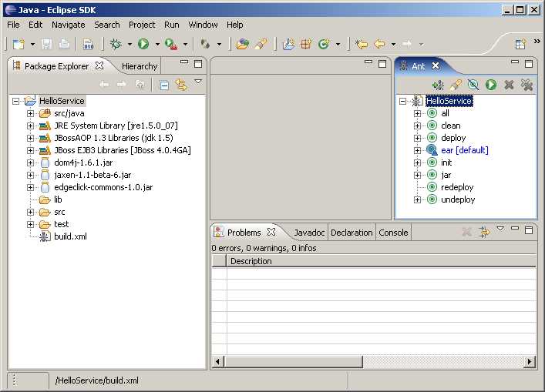Click the Save toolbar icon
545x392 pixels.
(x=46, y=44)
